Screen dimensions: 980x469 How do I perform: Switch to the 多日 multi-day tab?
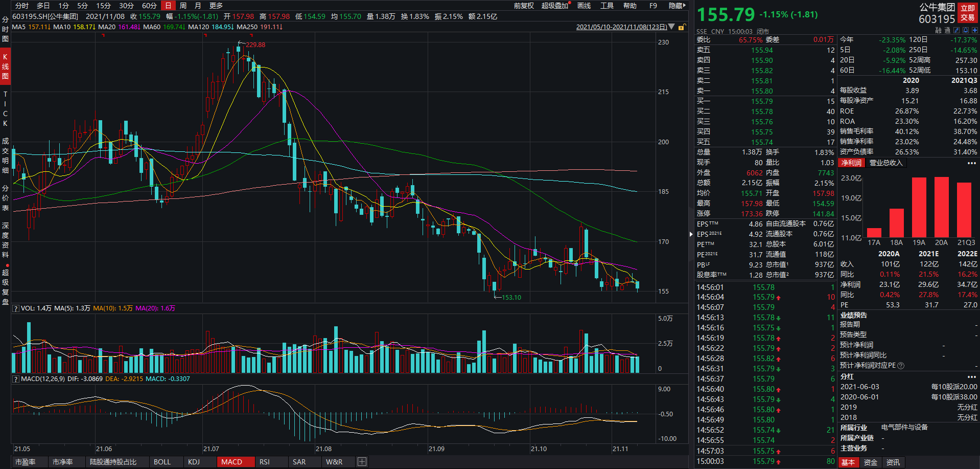coord(43,6)
